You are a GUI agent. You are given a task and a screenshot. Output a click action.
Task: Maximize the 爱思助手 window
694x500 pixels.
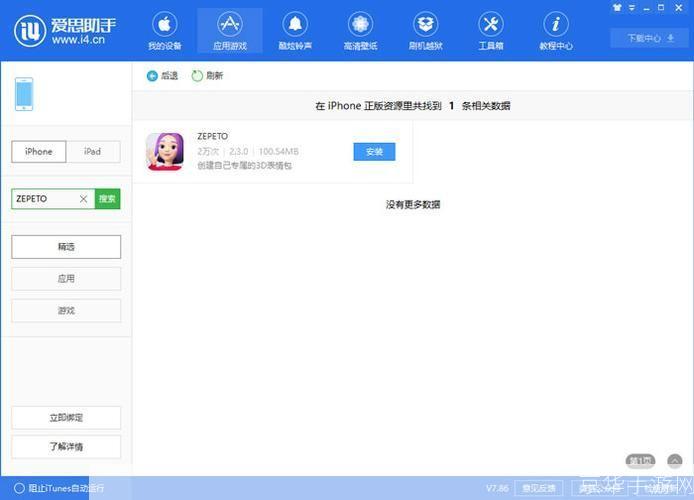pos(661,8)
